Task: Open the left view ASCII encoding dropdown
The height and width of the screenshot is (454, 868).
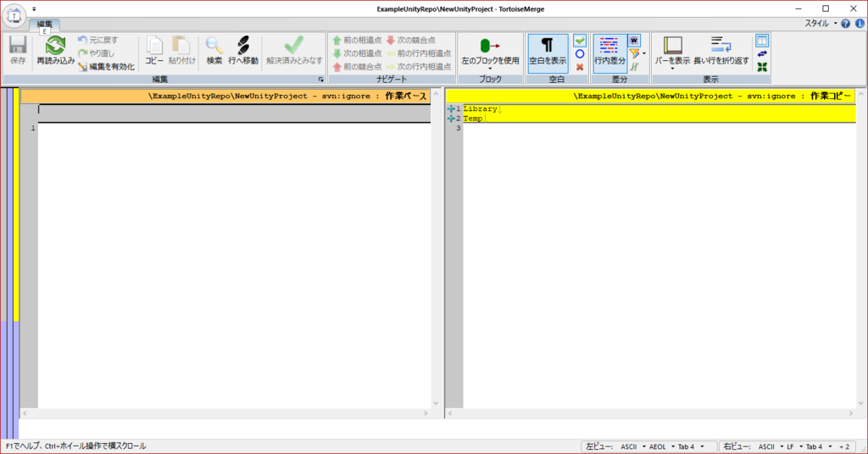Action: (x=632, y=447)
